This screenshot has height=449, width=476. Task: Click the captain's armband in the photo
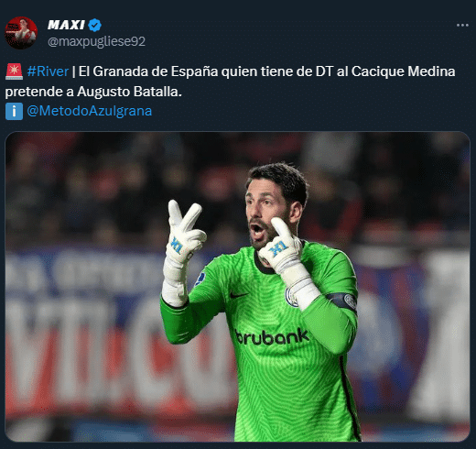[x=342, y=301]
